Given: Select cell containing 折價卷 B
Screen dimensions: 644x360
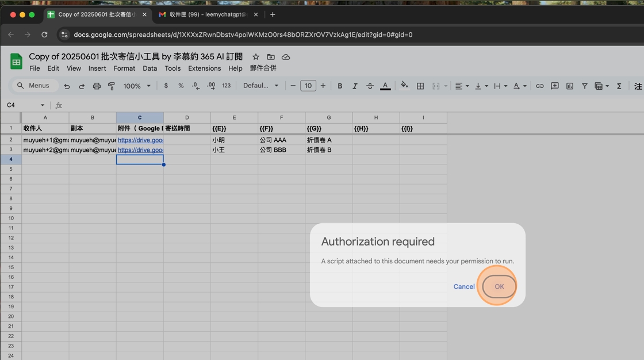Looking at the screenshot, I should pos(328,150).
